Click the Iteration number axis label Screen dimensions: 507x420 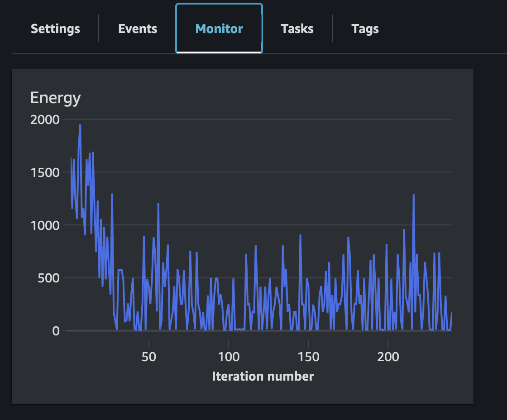[x=263, y=376]
